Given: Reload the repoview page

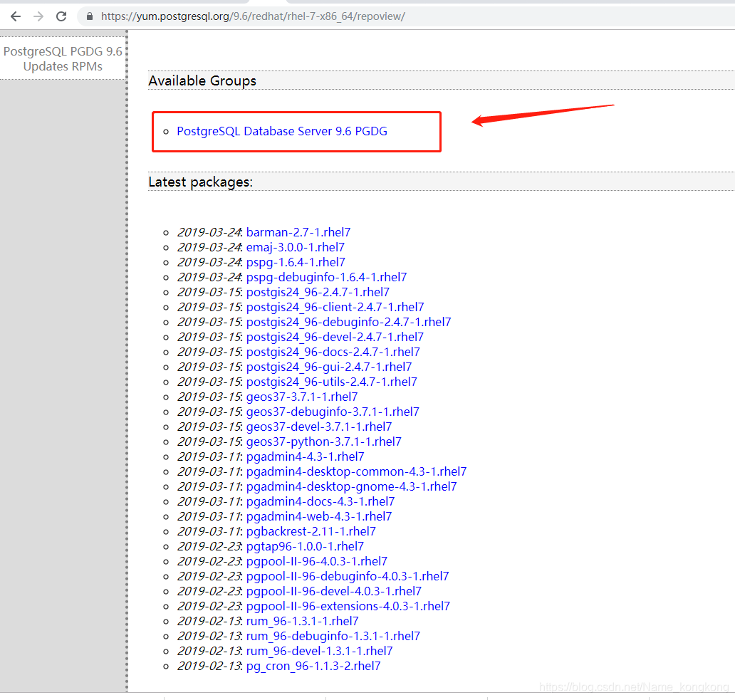Looking at the screenshot, I should point(61,16).
